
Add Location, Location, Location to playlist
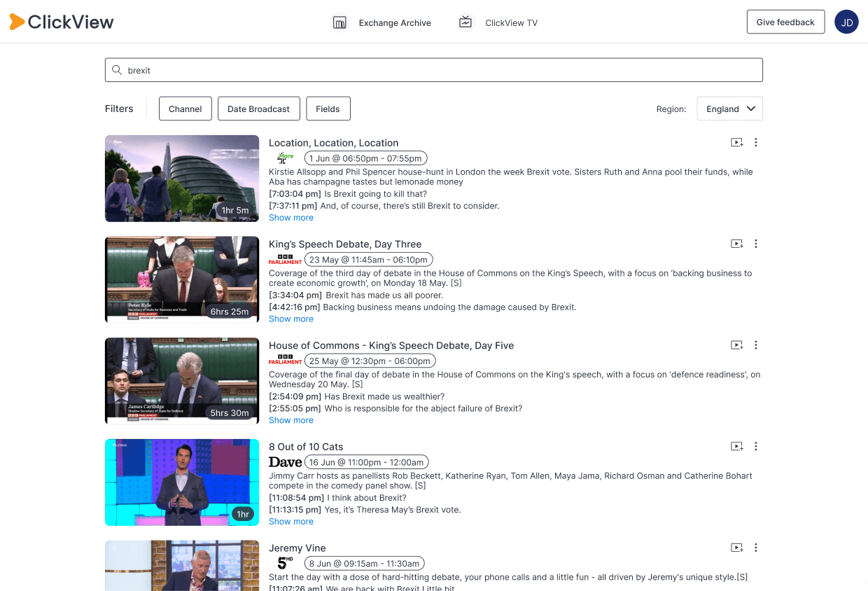(737, 142)
